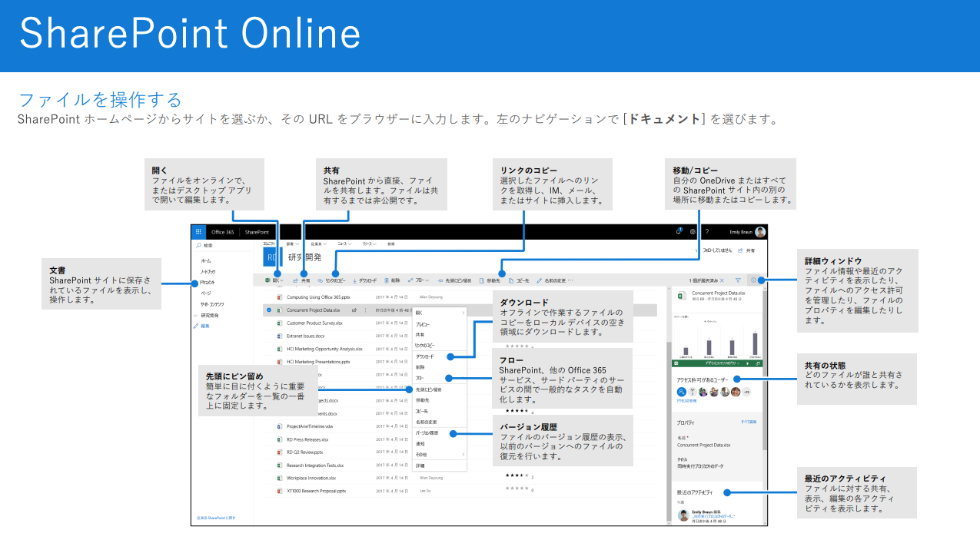Click the chart thumbnail in the details pane
This screenshot has width=980, height=550.
point(717,336)
